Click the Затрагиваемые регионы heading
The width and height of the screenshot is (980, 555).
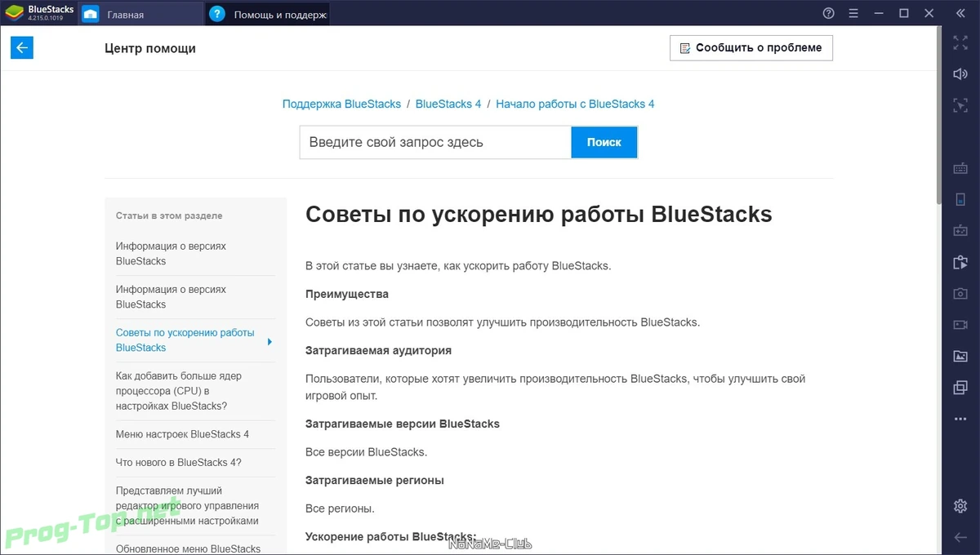(375, 480)
